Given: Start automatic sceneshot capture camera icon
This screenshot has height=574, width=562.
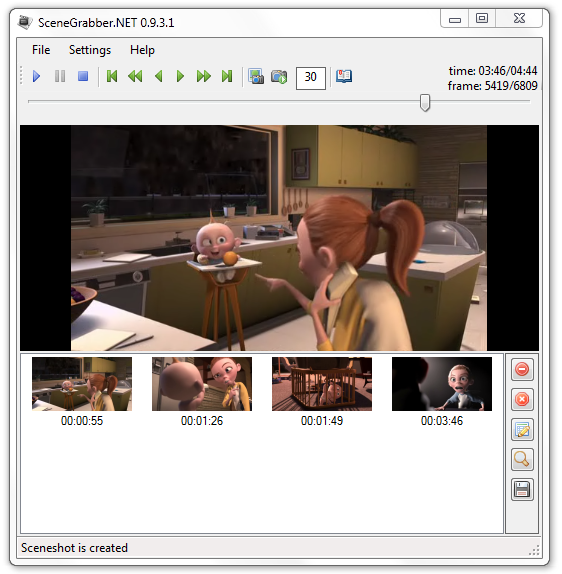Looking at the screenshot, I should [279, 77].
